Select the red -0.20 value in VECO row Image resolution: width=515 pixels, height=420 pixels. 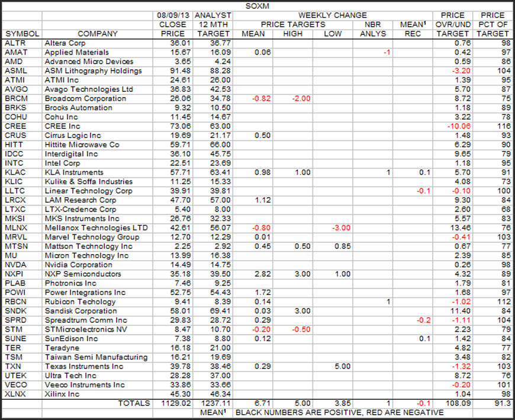[461, 384]
